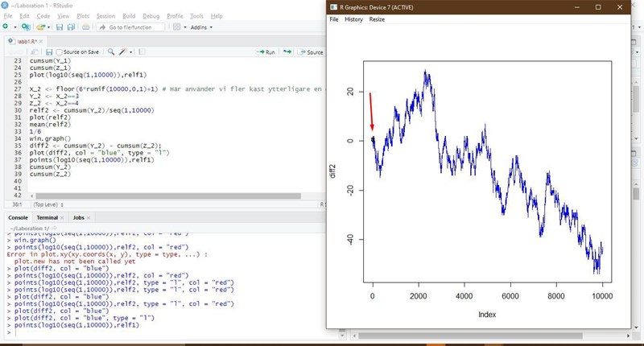Open the Addins dropdown
This screenshot has width=644, height=346.
pos(202,27)
